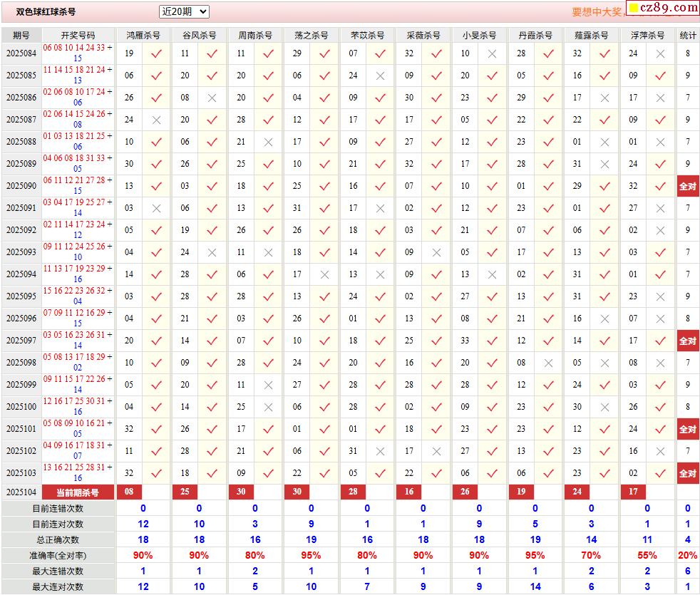Click the 双色球红球杀号 page title

46,12
